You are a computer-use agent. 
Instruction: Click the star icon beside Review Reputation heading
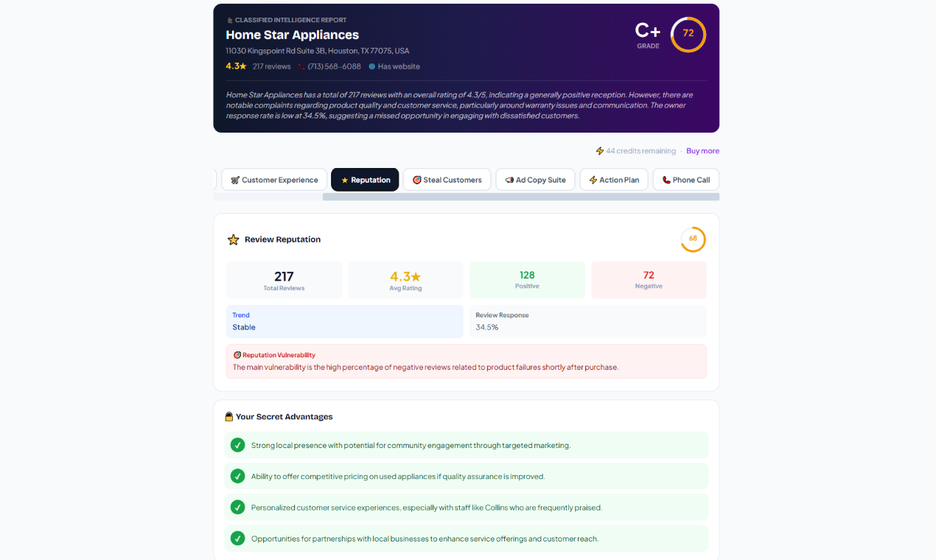233,239
